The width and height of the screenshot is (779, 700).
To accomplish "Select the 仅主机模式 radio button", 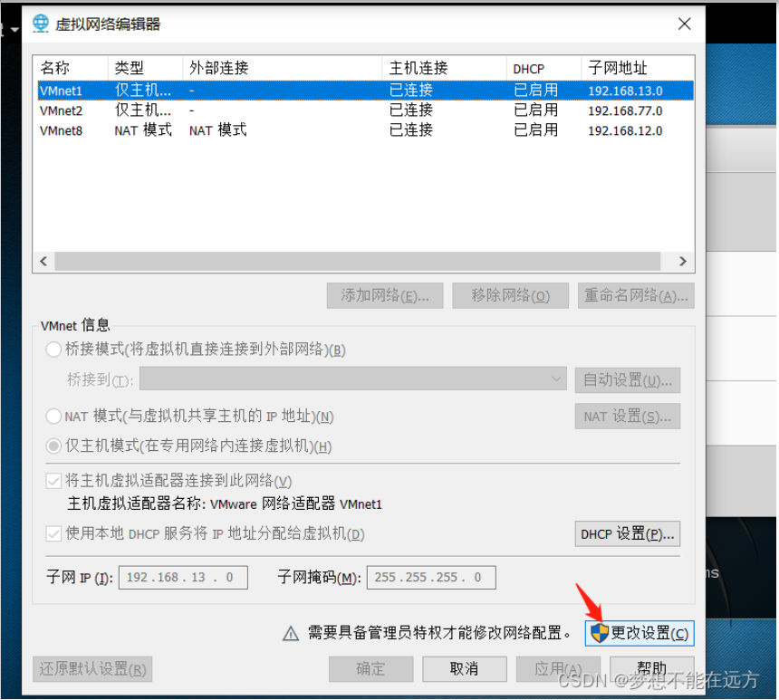I will [x=53, y=446].
